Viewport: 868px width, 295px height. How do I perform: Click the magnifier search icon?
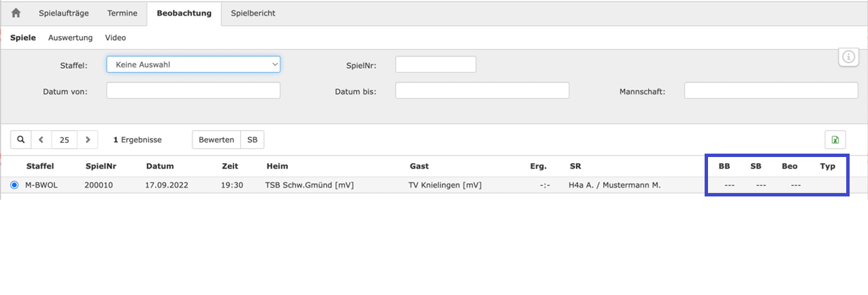21,139
